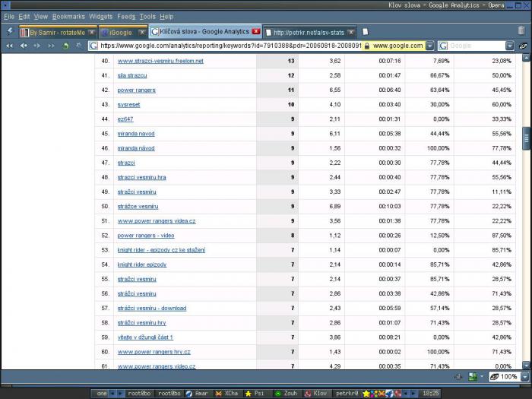
Task: Switch to Zouh taskbar window
Action: pyautogui.click(x=287, y=393)
